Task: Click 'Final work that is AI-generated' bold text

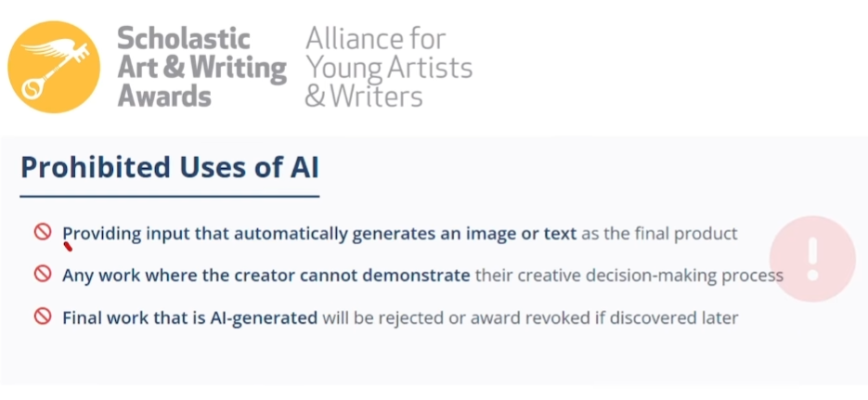Action: pos(189,317)
